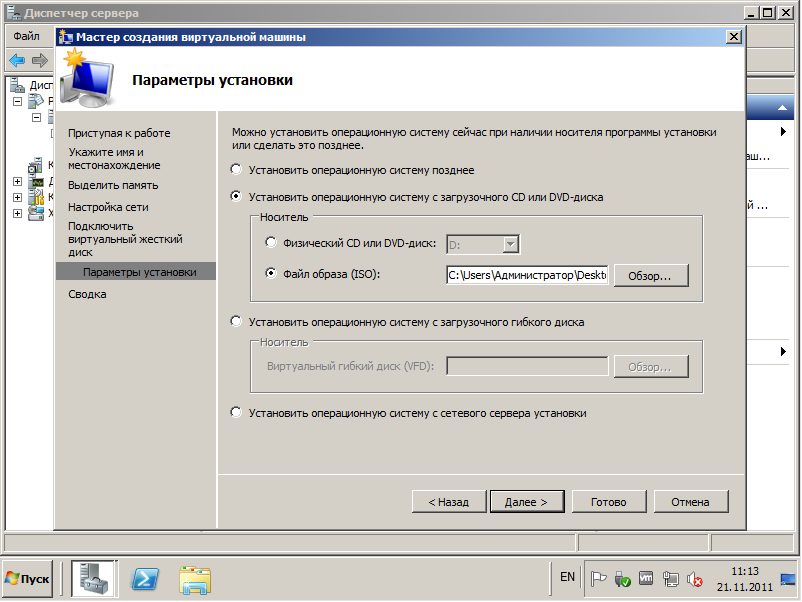Choose ISO image file radio button
This screenshot has height=602, width=802.
pyautogui.click(x=271, y=274)
